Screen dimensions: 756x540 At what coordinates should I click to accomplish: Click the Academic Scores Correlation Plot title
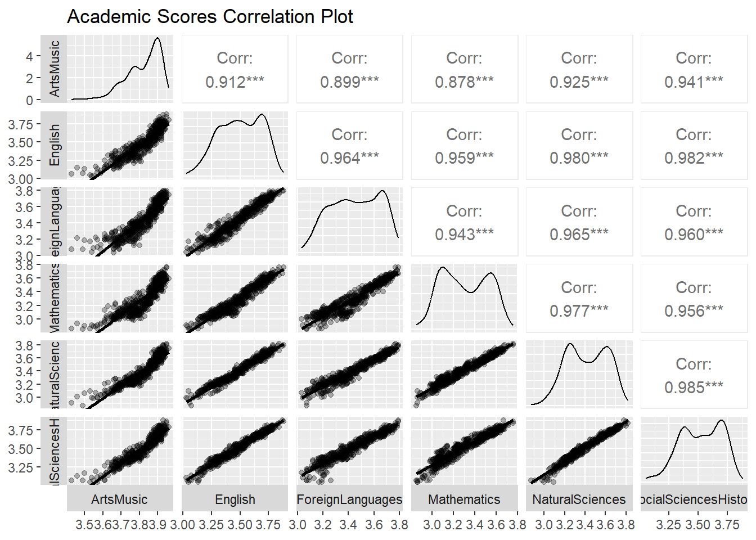pos(210,17)
